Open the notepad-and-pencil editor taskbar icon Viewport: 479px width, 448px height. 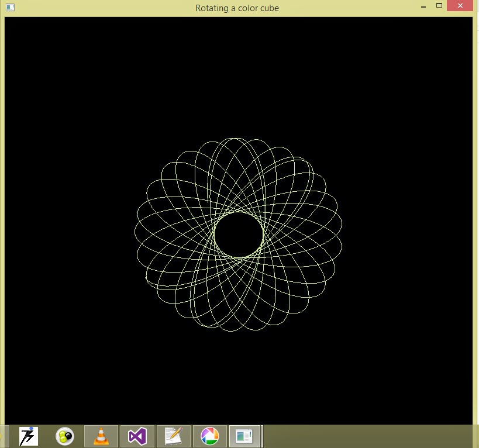tap(173, 436)
